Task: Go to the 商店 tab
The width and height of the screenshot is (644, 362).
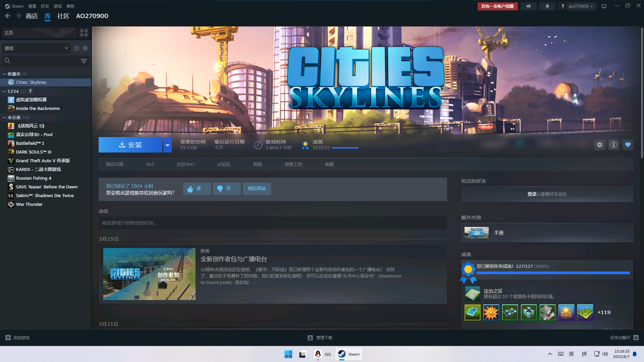Action: click(x=32, y=16)
